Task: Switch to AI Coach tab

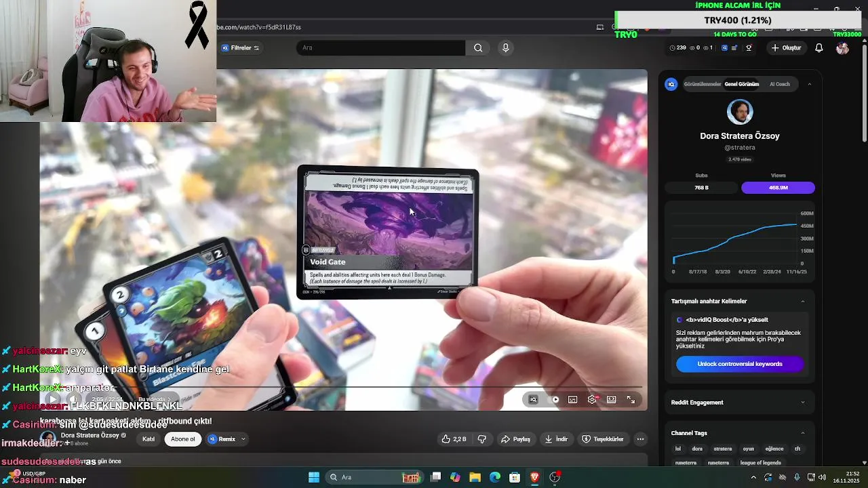Action: click(x=780, y=85)
